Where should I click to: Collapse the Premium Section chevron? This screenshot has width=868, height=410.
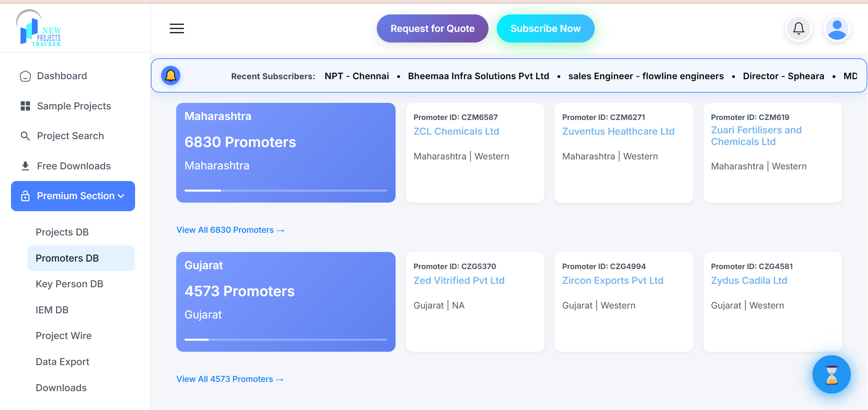(121, 196)
